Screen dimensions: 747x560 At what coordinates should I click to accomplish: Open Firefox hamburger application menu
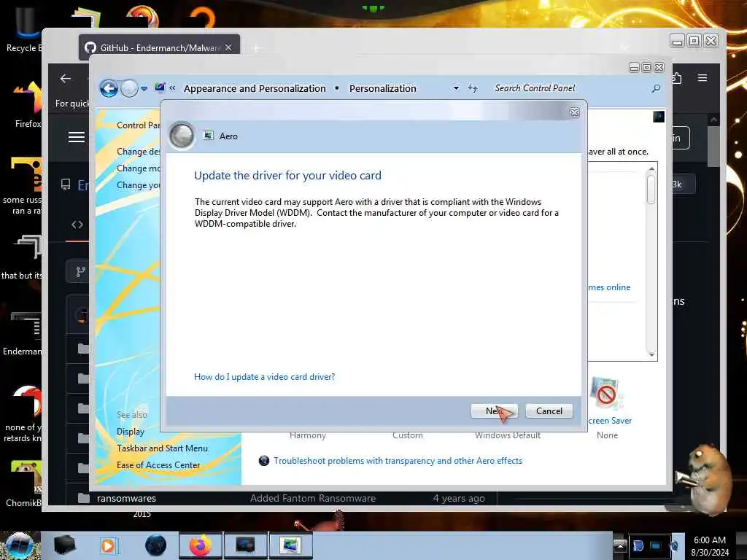click(703, 77)
